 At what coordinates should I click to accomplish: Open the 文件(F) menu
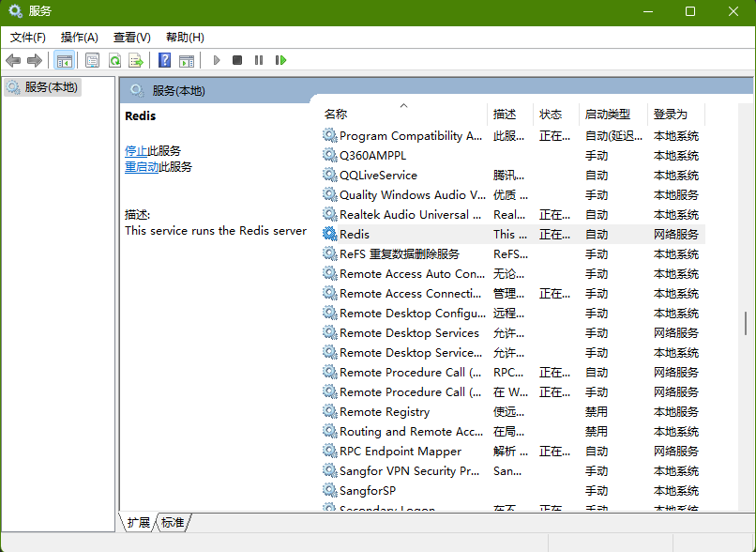(28, 38)
